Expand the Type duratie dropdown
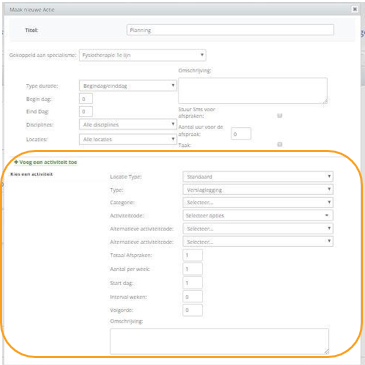 pyautogui.click(x=128, y=86)
